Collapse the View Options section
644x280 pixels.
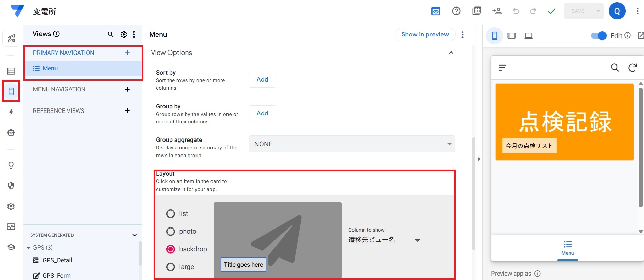pyautogui.click(x=451, y=53)
